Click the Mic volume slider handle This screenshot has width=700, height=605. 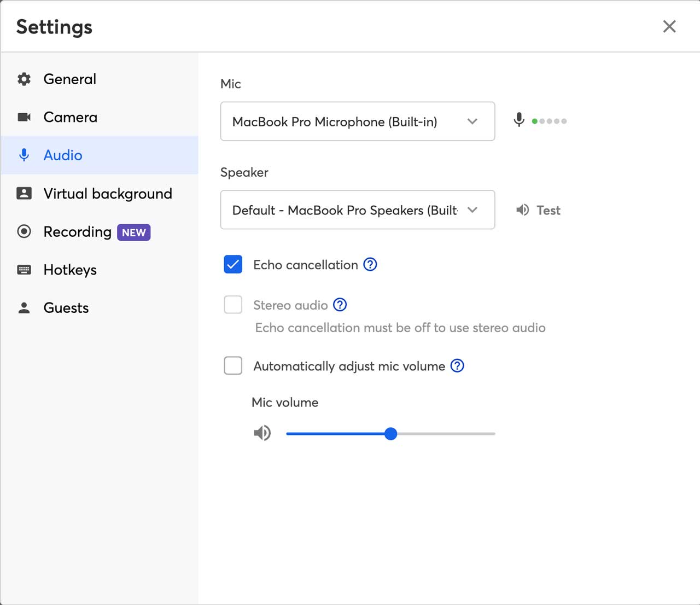tap(390, 434)
